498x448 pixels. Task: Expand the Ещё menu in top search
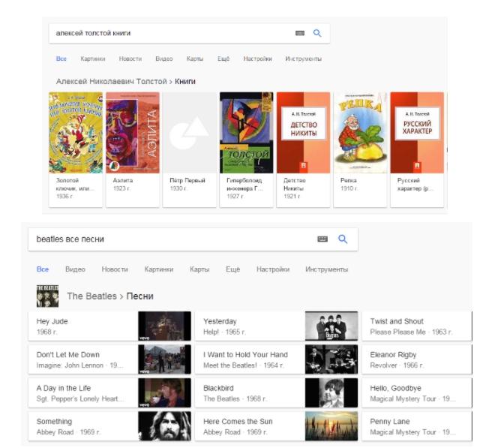coord(223,59)
